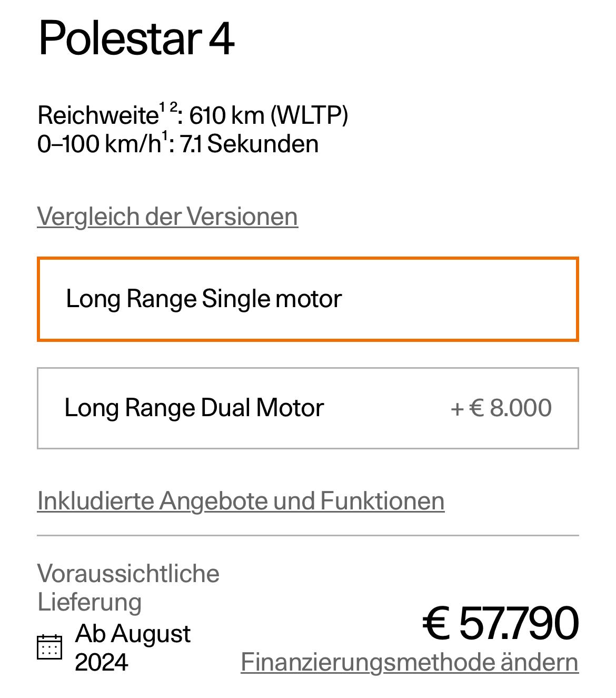Click the Voraussichtliche Lieferung label
616x698 pixels.
[x=128, y=588]
